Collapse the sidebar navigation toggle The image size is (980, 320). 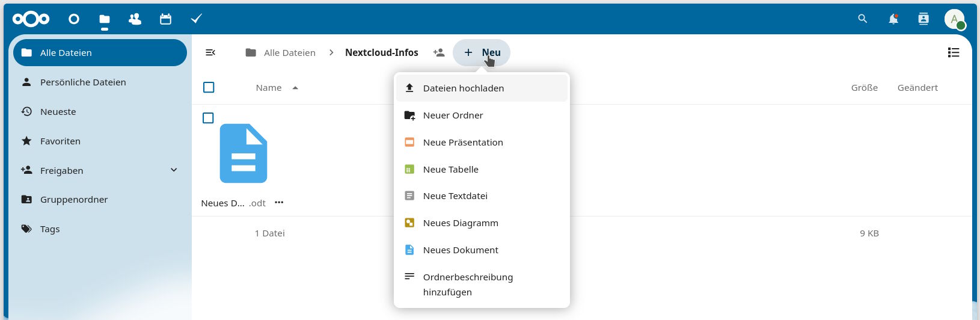point(210,53)
